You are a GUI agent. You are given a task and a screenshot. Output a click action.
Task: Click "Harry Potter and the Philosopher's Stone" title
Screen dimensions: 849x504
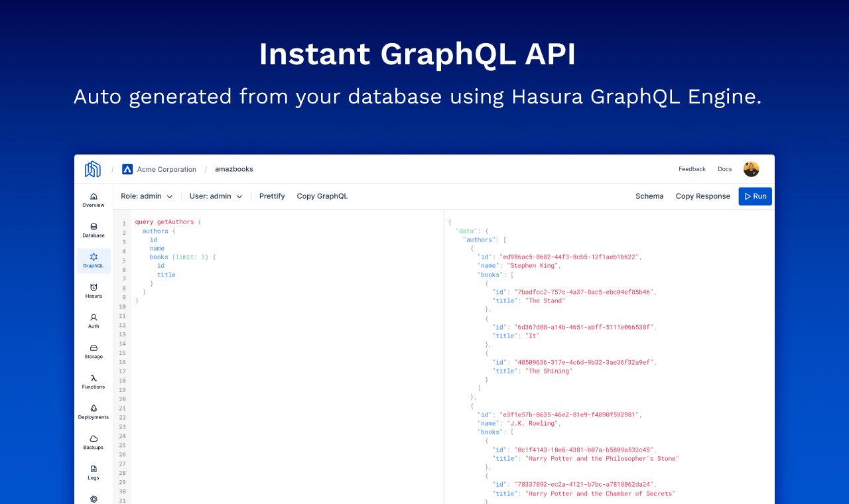[602, 459]
